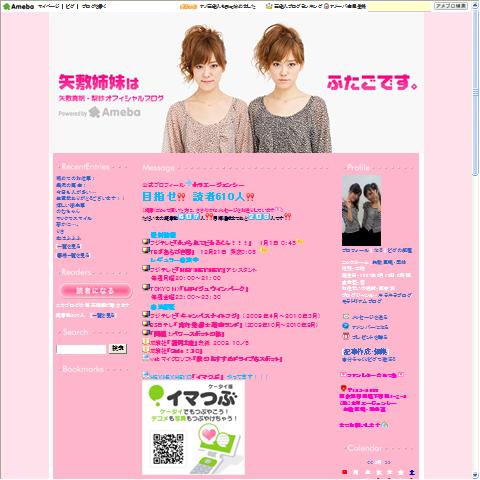Click the 読者になる pink button
Image resolution: width=480 pixels, height=480 pixels.
coord(96,291)
